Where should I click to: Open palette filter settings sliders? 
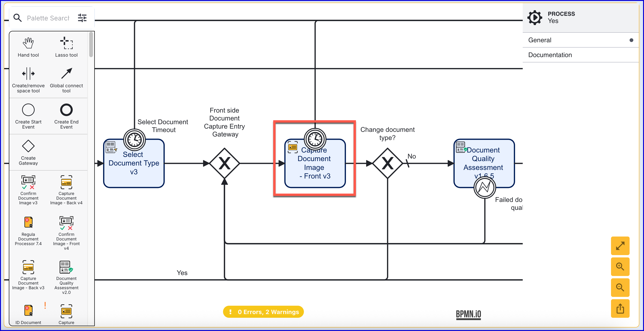click(x=82, y=18)
